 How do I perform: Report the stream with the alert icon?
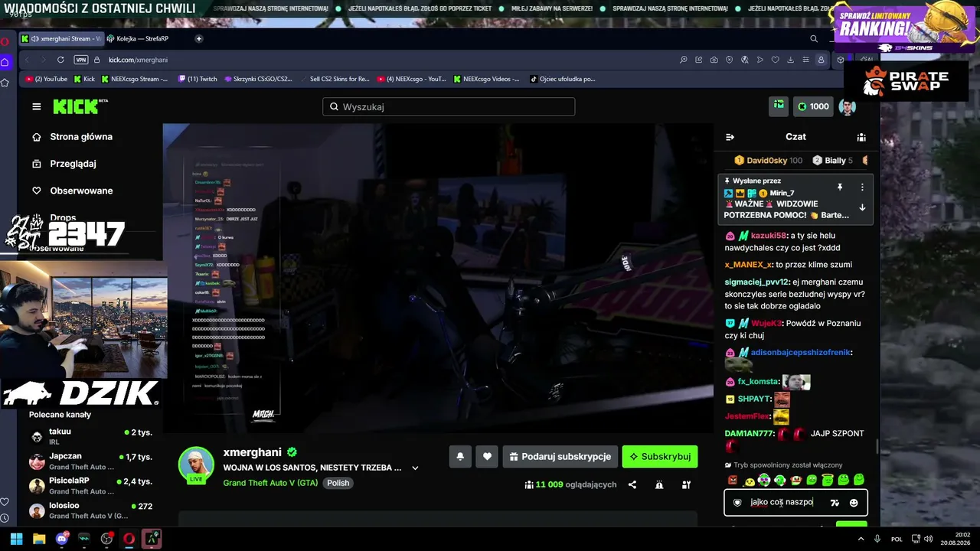[x=659, y=484]
